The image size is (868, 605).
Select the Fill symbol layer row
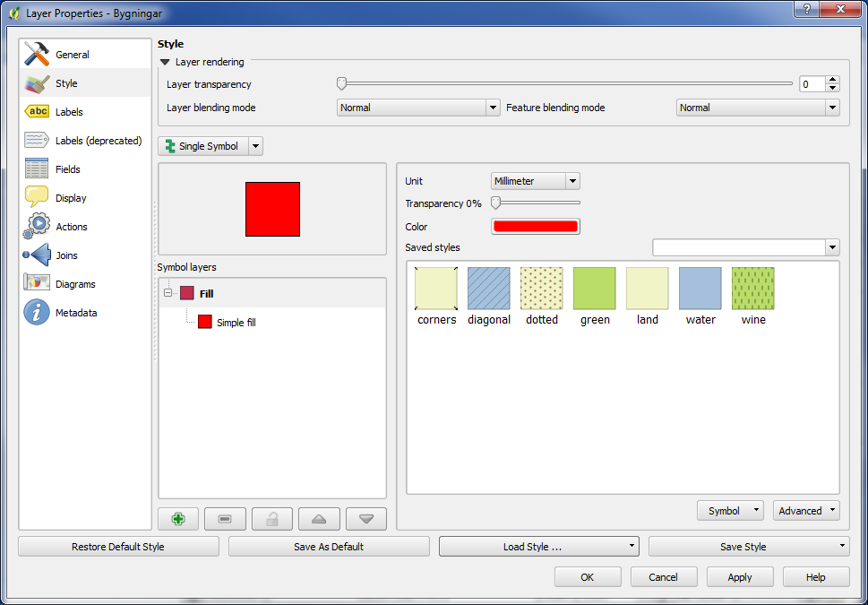tap(272, 293)
